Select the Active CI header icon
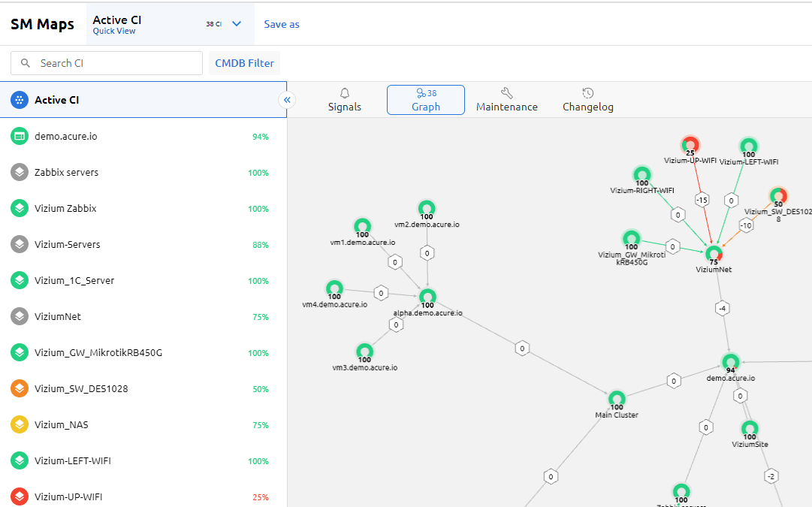The image size is (812, 507). tap(20, 100)
